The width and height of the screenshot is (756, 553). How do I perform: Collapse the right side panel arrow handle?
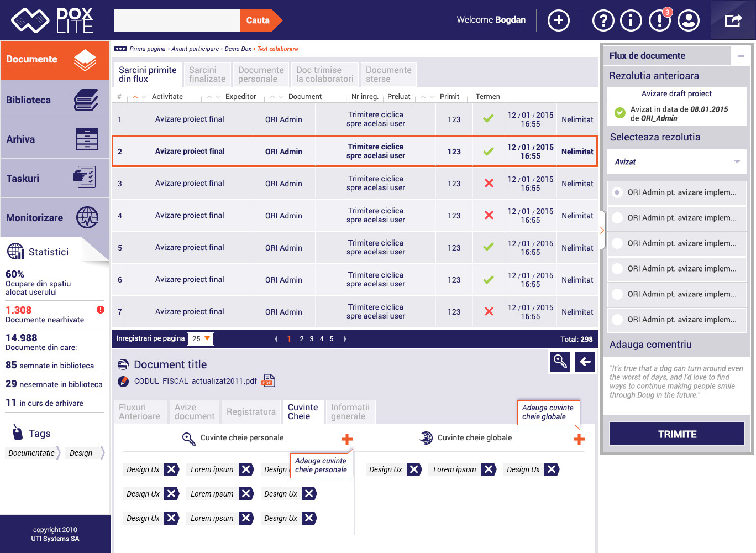click(x=602, y=230)
